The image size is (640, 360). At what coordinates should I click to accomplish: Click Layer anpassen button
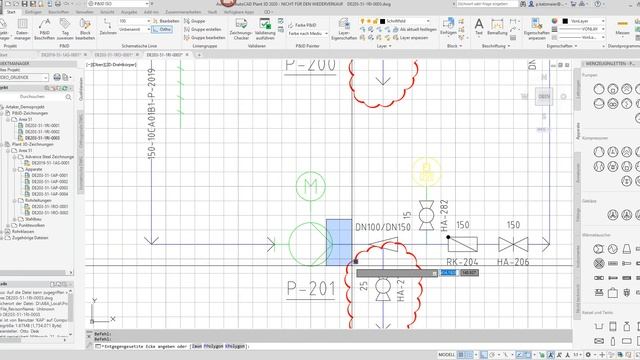[x=411, y=38]
